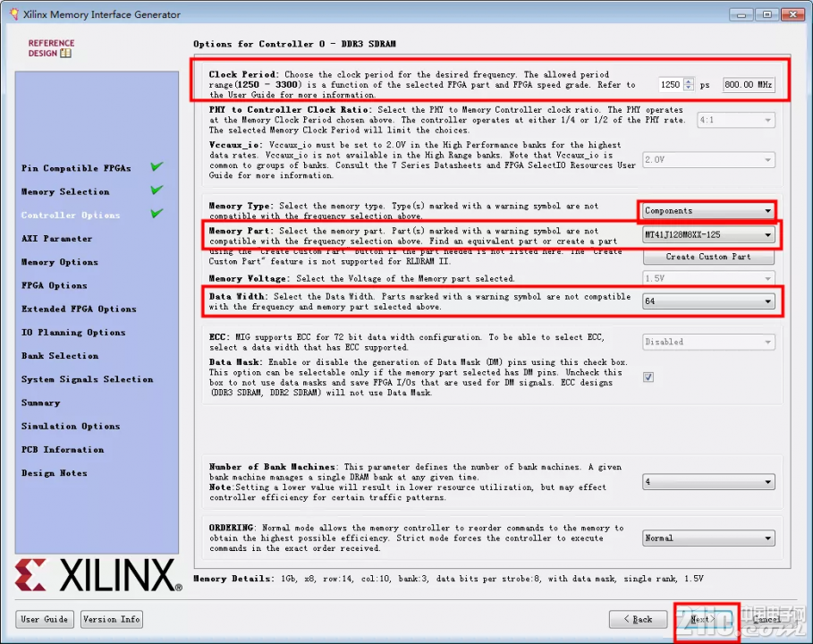
Task: Click green checkmark beside Memory Selection
Action: point(157,190)
